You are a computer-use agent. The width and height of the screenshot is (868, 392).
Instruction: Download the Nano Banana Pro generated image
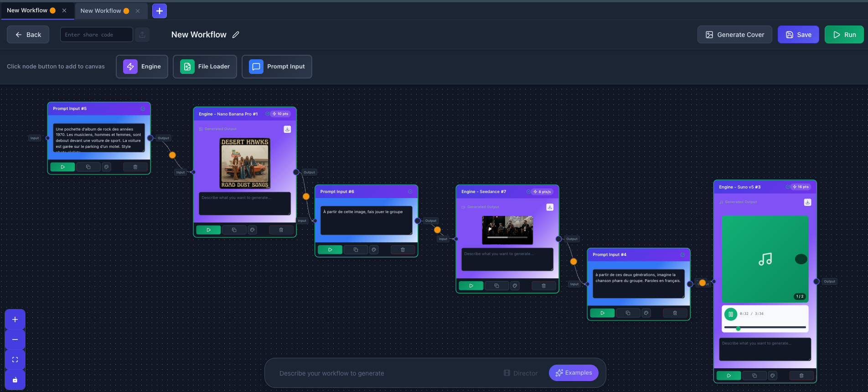pyautogui.click(x=287, y=129)
